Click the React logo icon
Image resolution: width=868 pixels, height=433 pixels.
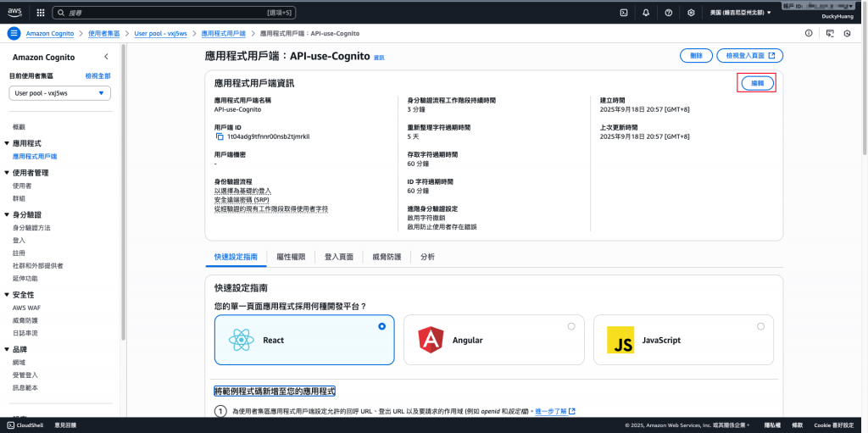(241, 340)
